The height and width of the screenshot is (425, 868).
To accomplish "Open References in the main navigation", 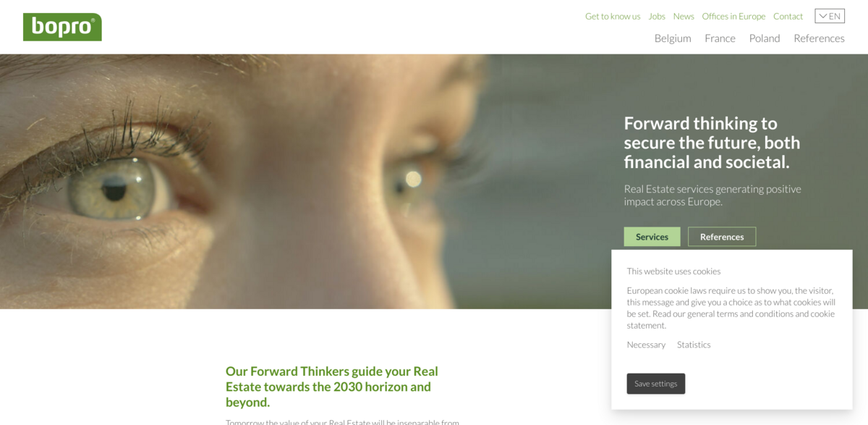I will (x=819, y=38).
